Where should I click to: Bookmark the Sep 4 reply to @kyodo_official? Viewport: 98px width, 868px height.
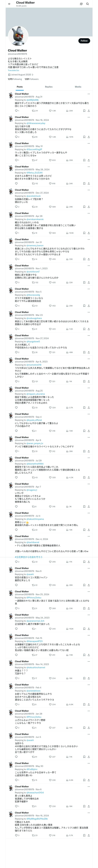click(84, 431)
